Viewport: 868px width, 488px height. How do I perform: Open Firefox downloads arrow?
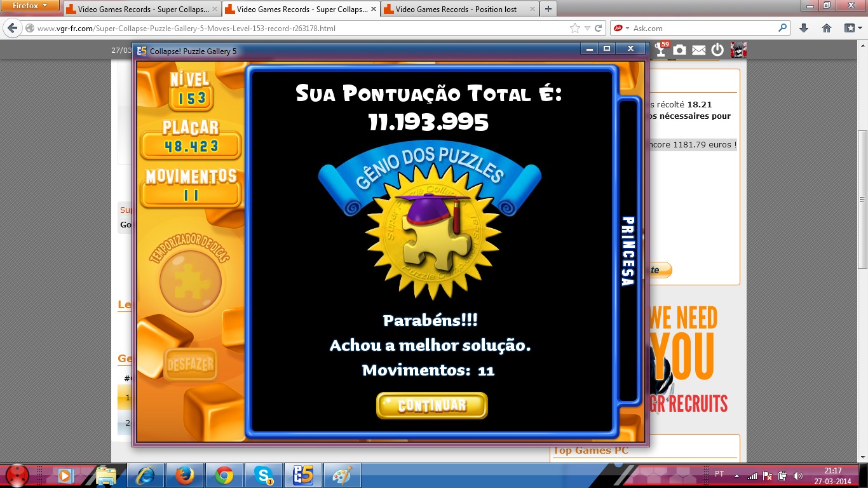(x=804, y=28)
